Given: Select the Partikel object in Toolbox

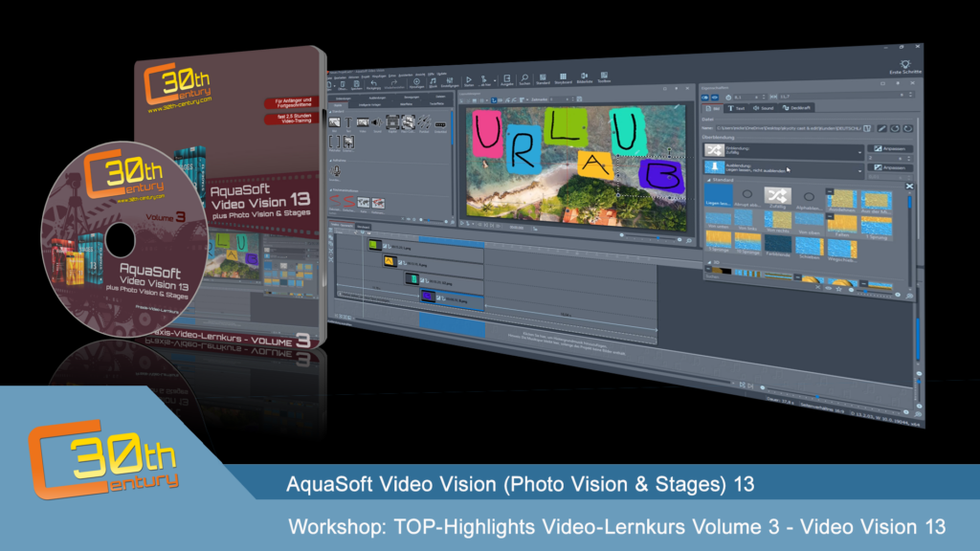Looking at the screenshot, I should [x=424, y=121].
